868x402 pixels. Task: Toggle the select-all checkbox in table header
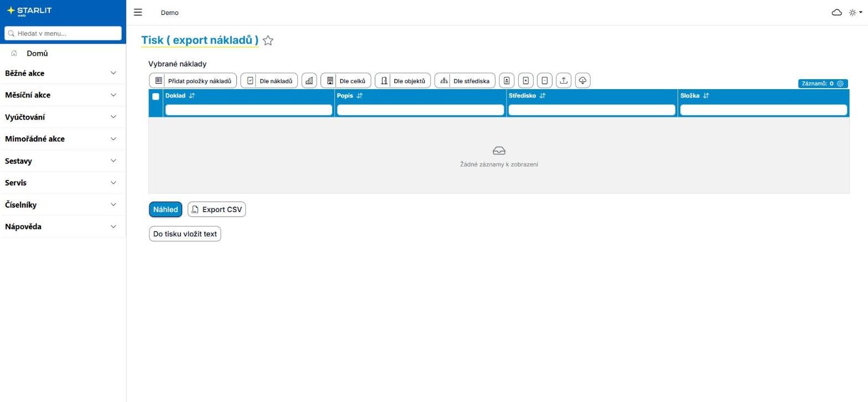pyautogui.click(x=156, y=96)
